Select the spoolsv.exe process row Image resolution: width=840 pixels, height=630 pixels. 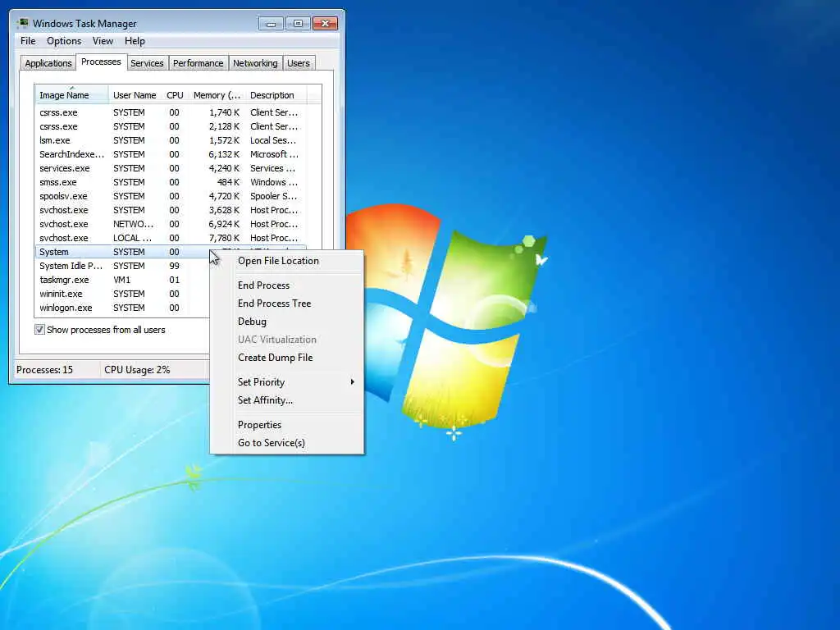(x=171, y=196)
